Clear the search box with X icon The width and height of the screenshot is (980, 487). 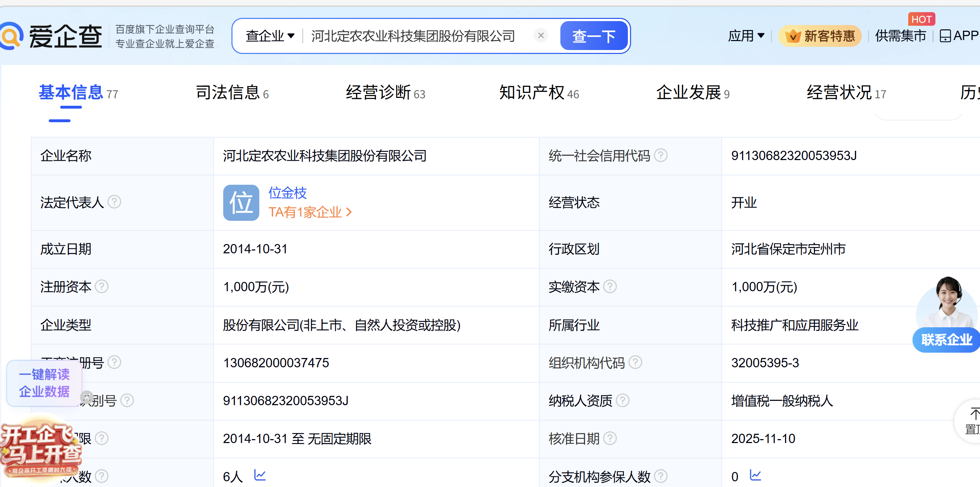(x=541, y=36)
